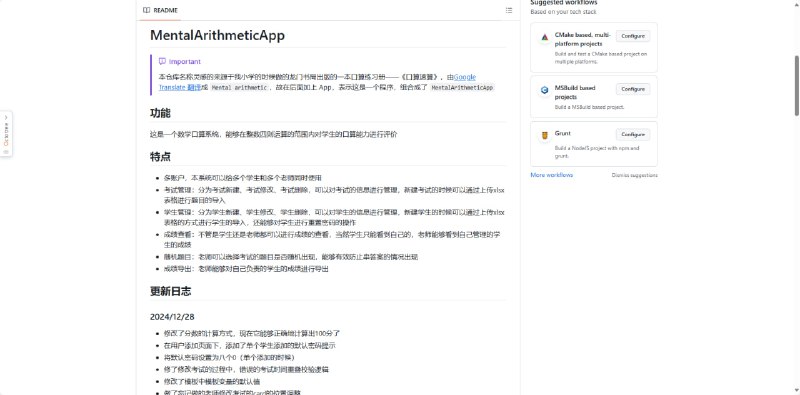Open the More workflows link

(x=552, y=175)
